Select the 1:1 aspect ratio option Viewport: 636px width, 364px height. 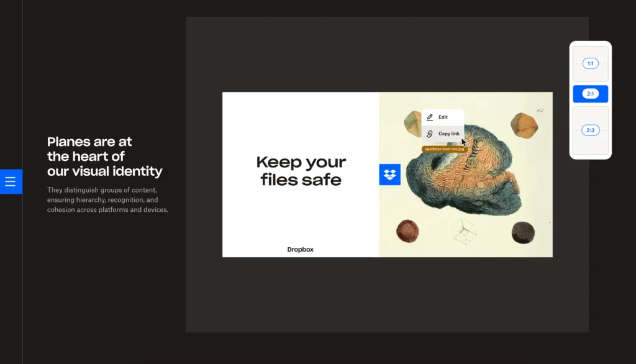[x=590, y=63]
